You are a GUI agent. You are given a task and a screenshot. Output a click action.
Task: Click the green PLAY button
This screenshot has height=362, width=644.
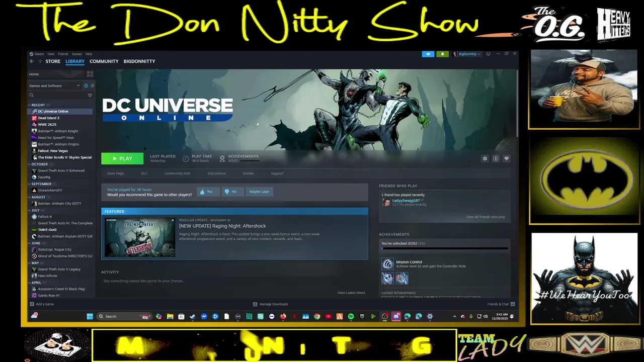tap(122, 158)
